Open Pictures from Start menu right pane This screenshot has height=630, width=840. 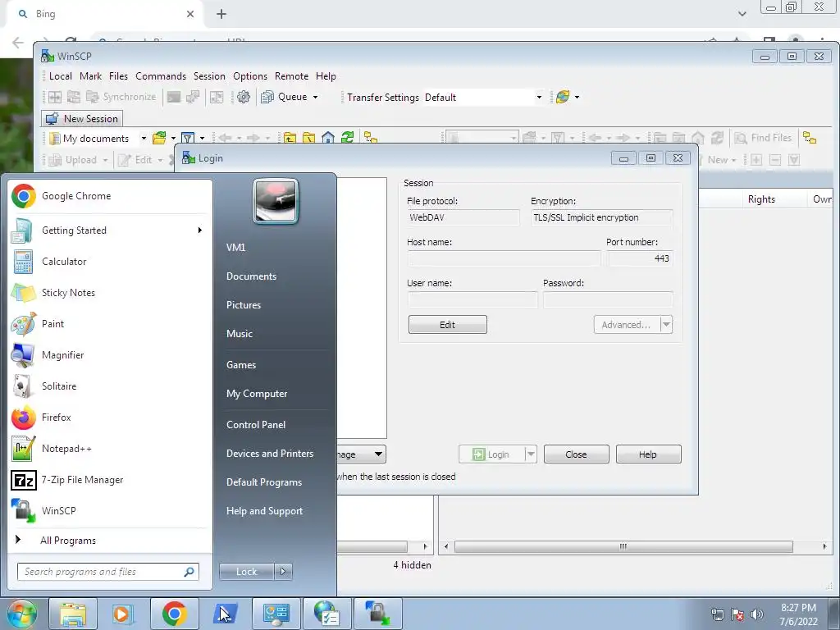(x=243, y=305)
